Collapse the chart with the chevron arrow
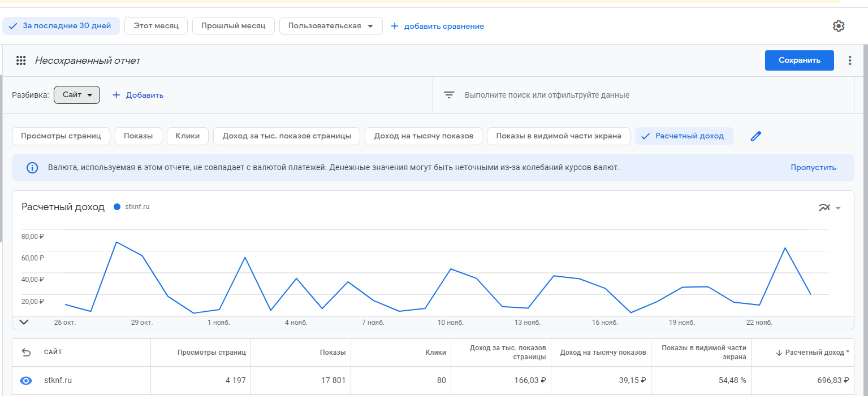868x396 pixels. click(x=24, y=322)
